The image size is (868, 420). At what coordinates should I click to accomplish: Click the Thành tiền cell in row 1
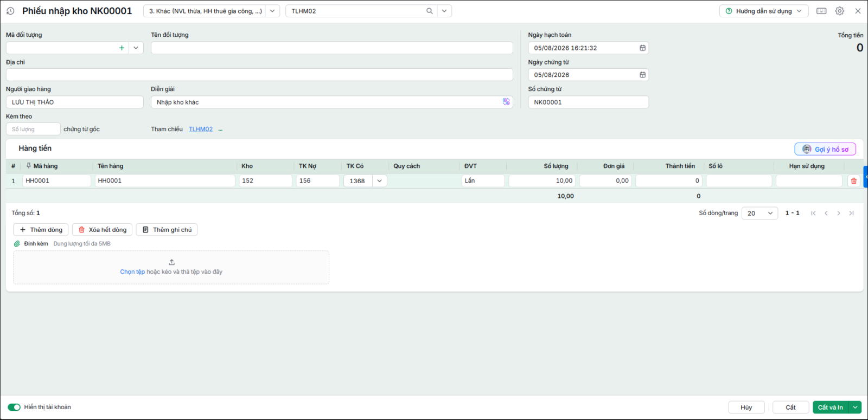tap(669, 181)
